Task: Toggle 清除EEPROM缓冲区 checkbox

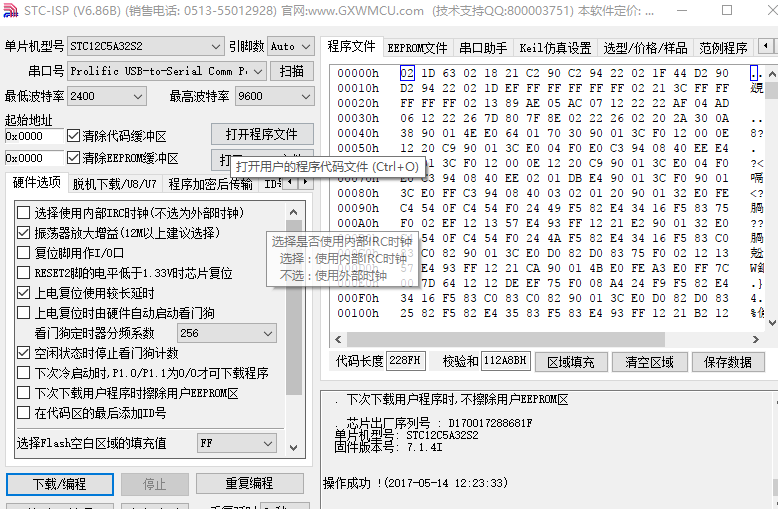Action: 73,158
